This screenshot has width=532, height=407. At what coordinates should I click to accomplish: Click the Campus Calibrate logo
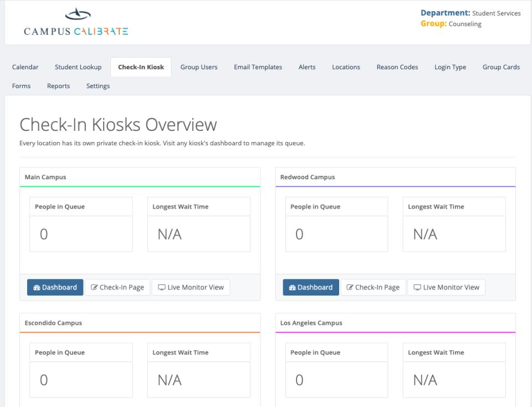76,23
